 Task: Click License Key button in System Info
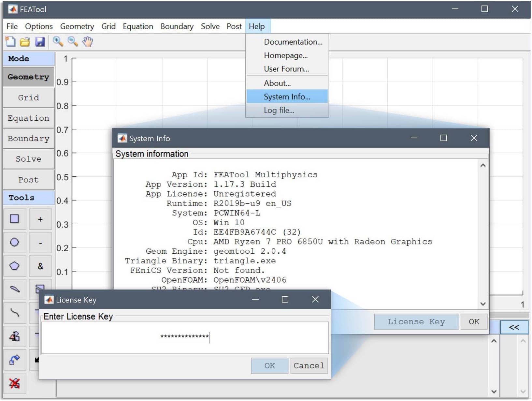pos(416,322)
